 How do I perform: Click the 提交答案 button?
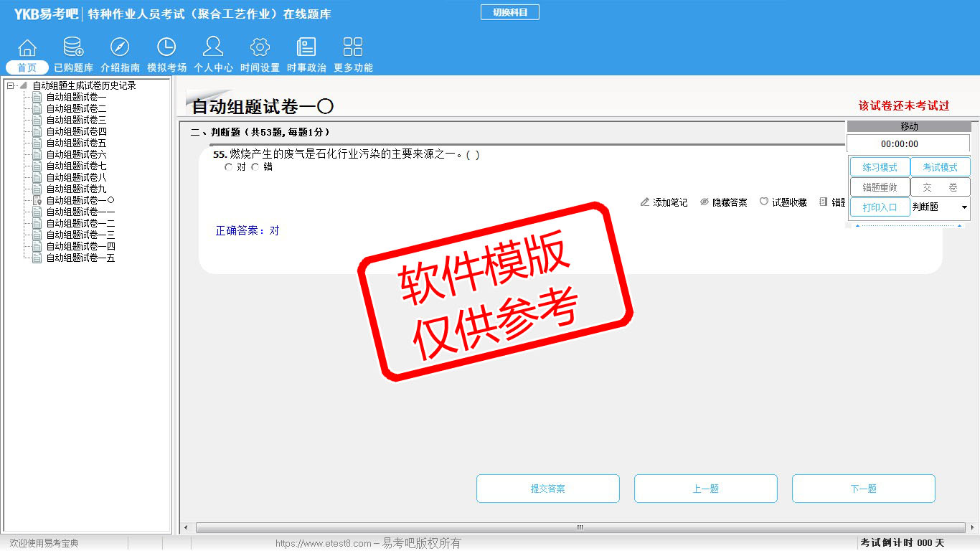coord(547,489)
